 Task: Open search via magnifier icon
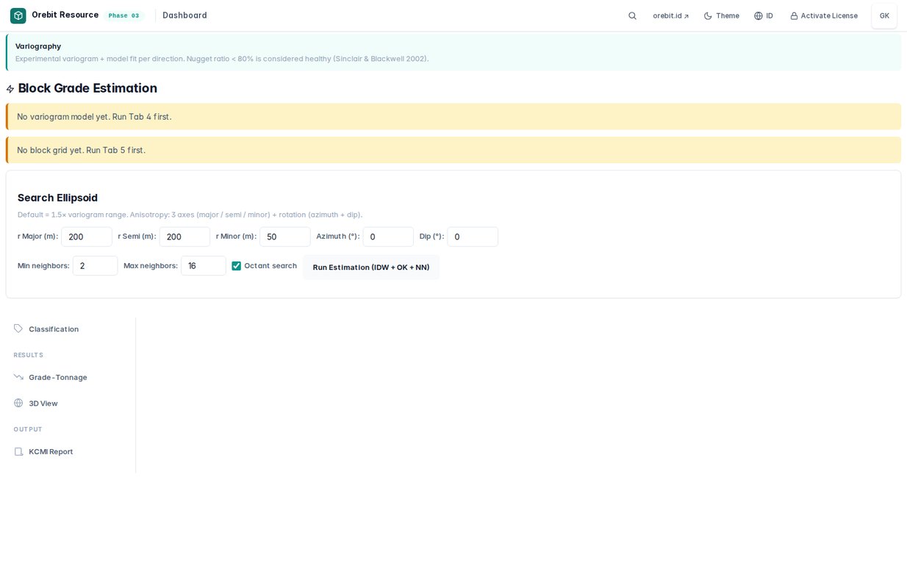[x=632, y=15]
